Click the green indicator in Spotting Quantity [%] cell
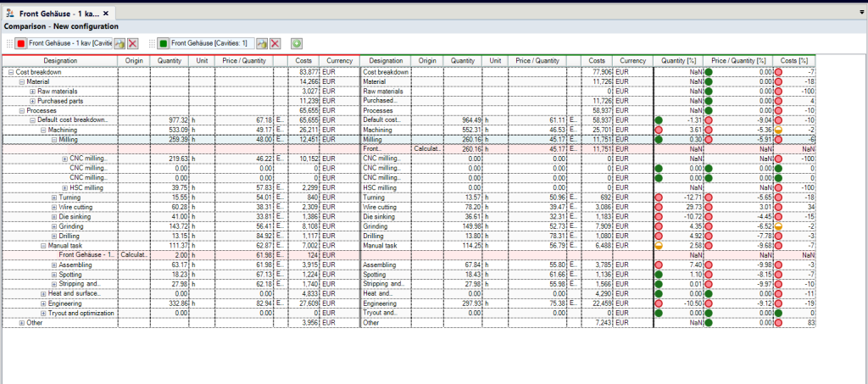The height and width of the screenshot is (384, 868). point(659,275)
